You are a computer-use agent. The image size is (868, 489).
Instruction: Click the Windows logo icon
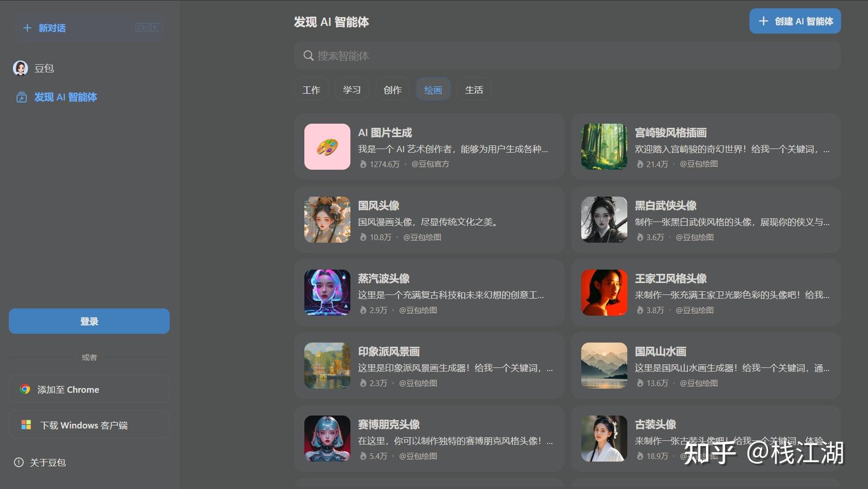point(26,425)
